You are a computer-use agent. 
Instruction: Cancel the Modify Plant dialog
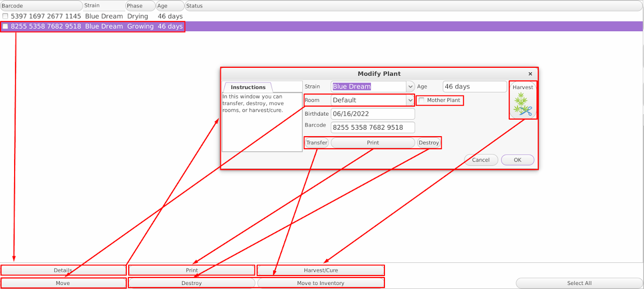pyautogui.click(x=480, y=160)
